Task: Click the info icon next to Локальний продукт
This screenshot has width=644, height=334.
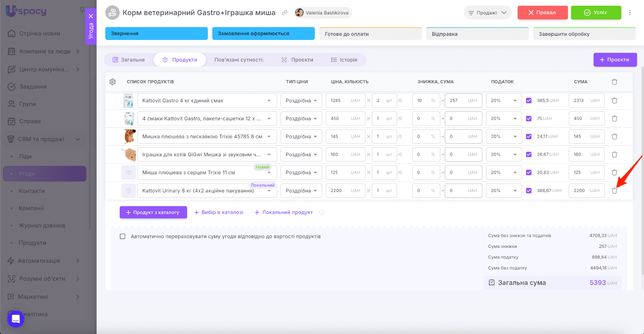Action: 322,212
